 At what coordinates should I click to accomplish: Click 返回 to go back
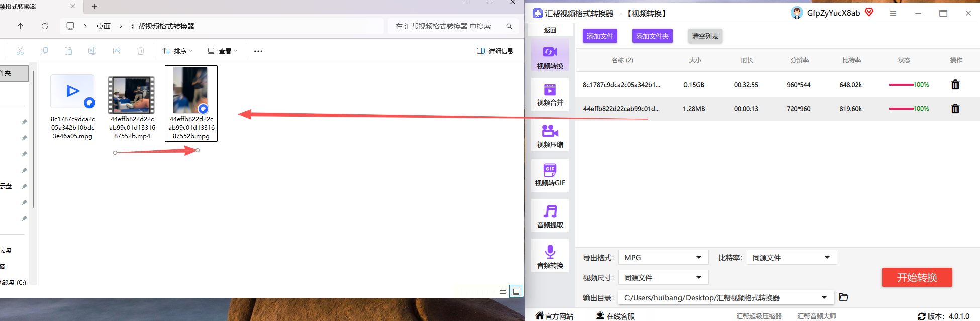click(x=550, y=30)
